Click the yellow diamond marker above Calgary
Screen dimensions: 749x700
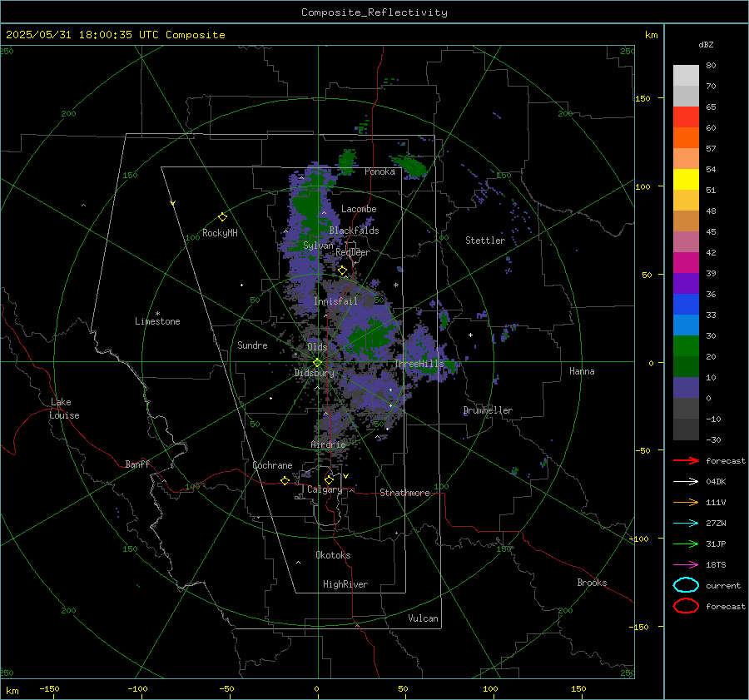(329, 479)
